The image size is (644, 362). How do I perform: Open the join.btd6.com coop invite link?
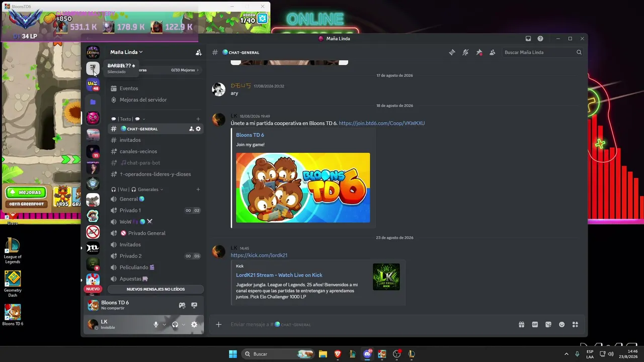[x=382, y=123]
